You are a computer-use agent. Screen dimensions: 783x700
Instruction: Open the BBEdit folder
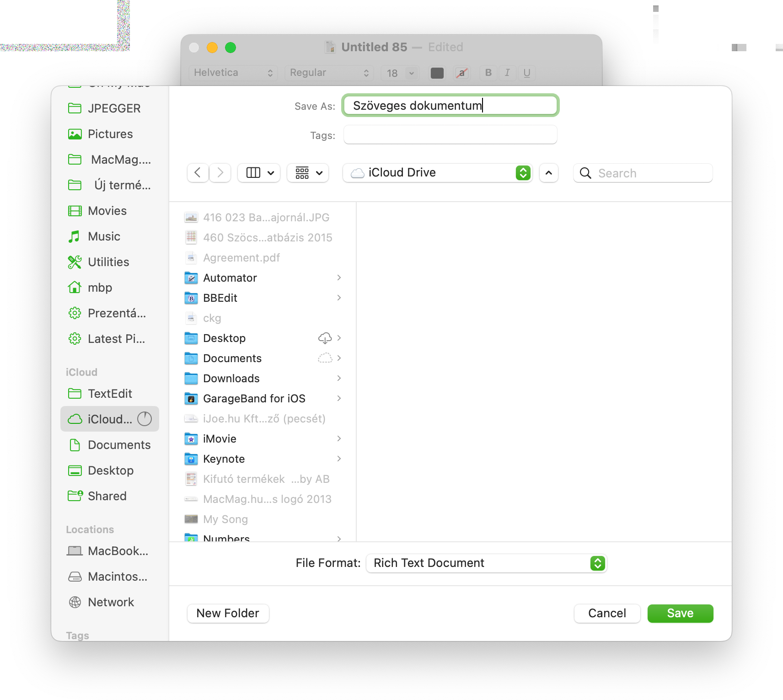click(x=263, y=298)
